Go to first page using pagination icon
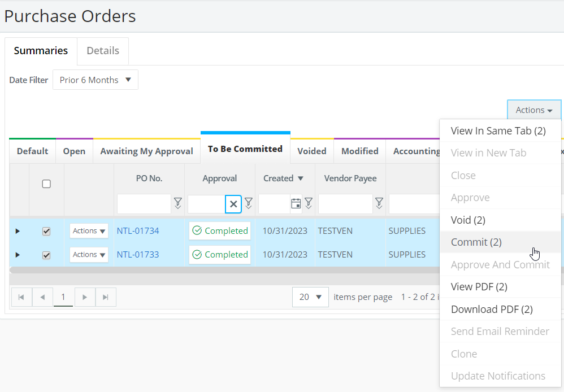The width and height of the screenshot is (564, 392). click(x=21, y=297)
